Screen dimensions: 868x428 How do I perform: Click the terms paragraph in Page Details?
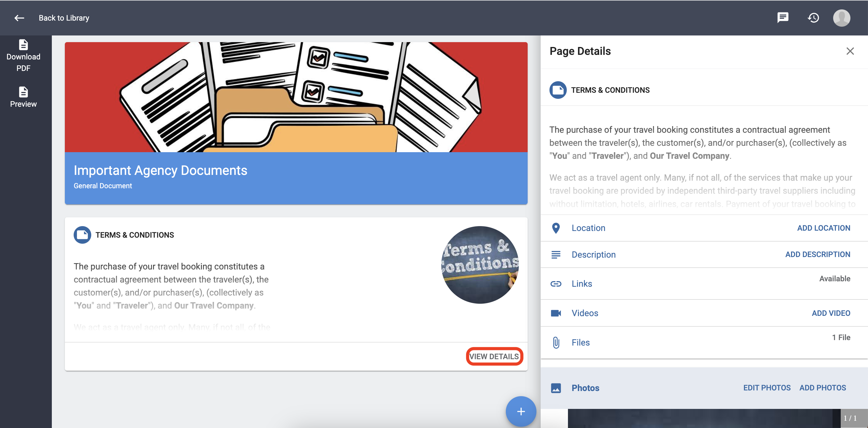coord(702,166)
